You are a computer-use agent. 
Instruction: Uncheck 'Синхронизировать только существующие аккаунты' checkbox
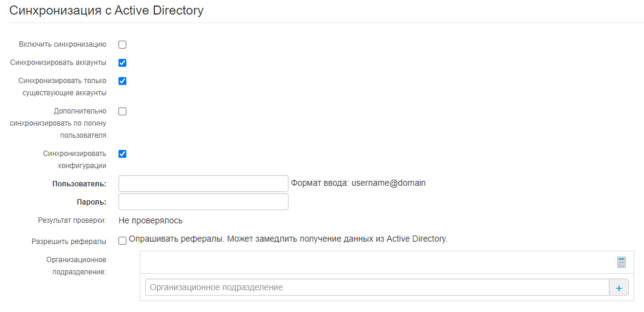[x=122, y=81]
